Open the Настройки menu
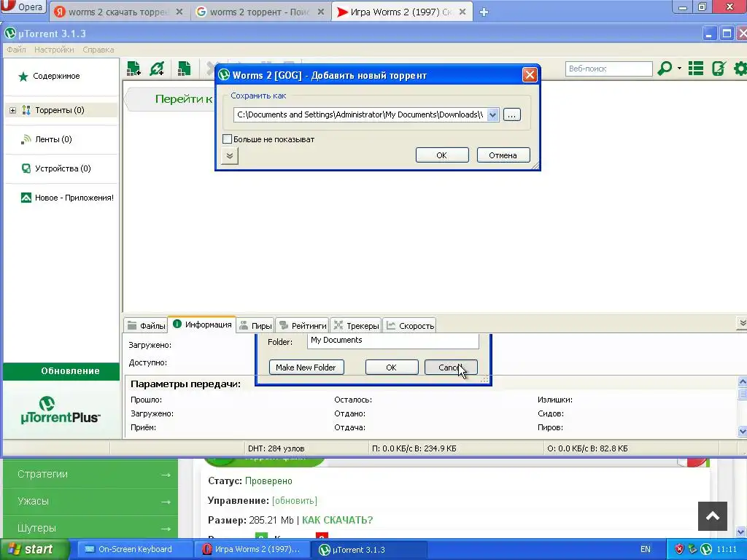This screenshot has height=560, width=747. coord(54,50)
